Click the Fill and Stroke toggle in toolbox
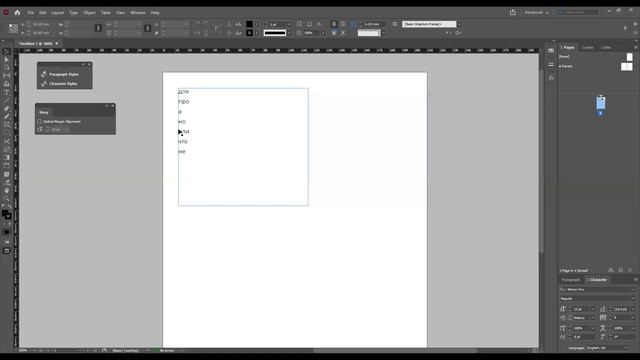Screen dimensions: 640x360 (7, 214)
